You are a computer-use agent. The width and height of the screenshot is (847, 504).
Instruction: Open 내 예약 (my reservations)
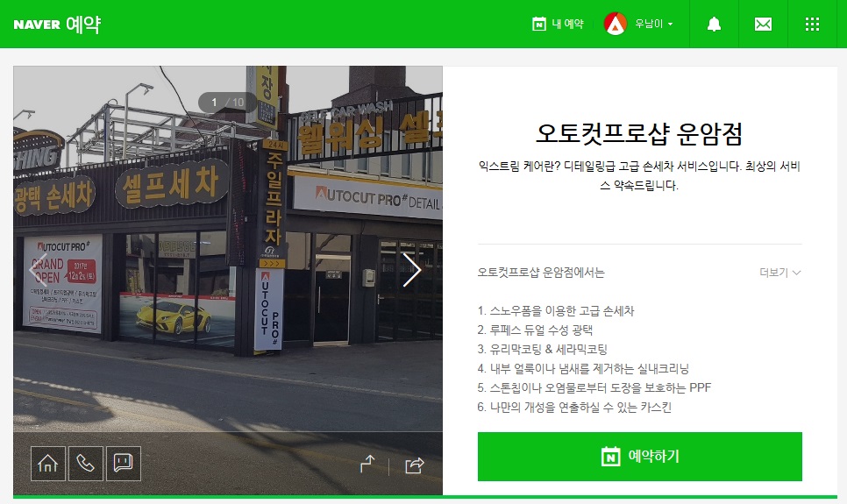558,24
